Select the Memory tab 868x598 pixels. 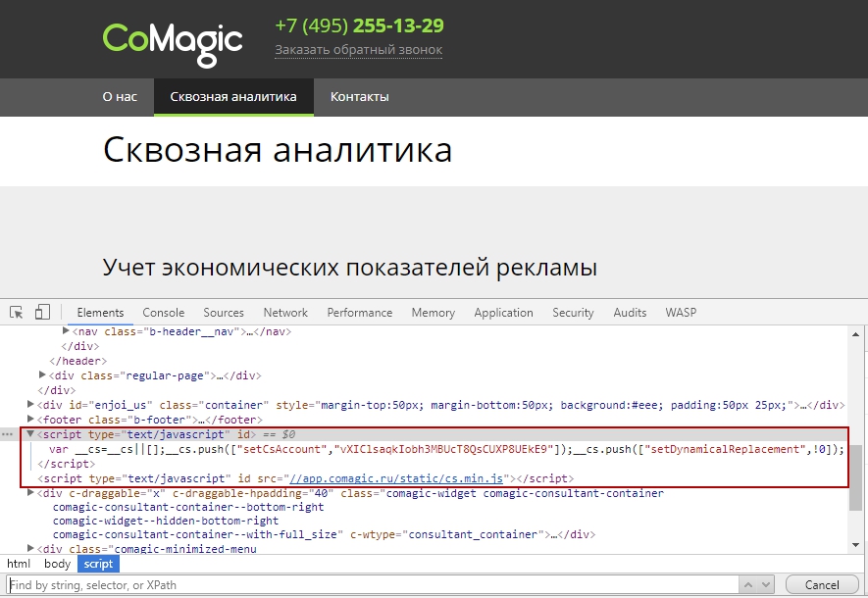pos(433,313)
